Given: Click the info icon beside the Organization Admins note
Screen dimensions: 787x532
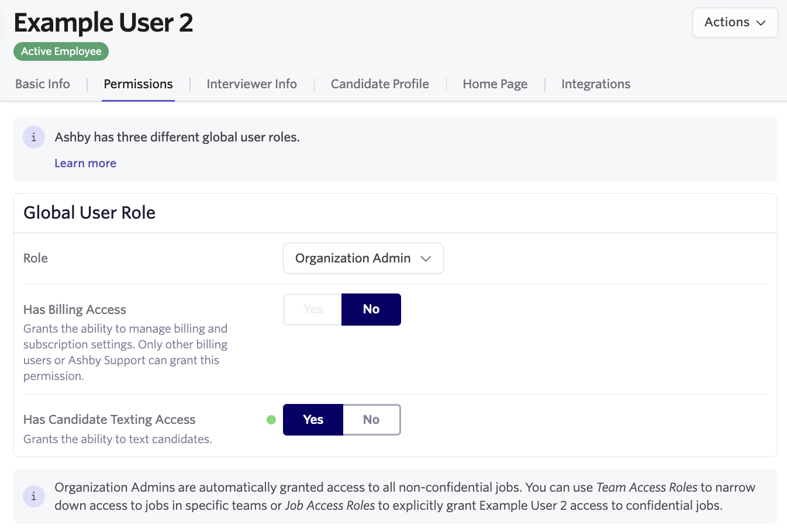Looking at the screenshot, I should point(34,496).
